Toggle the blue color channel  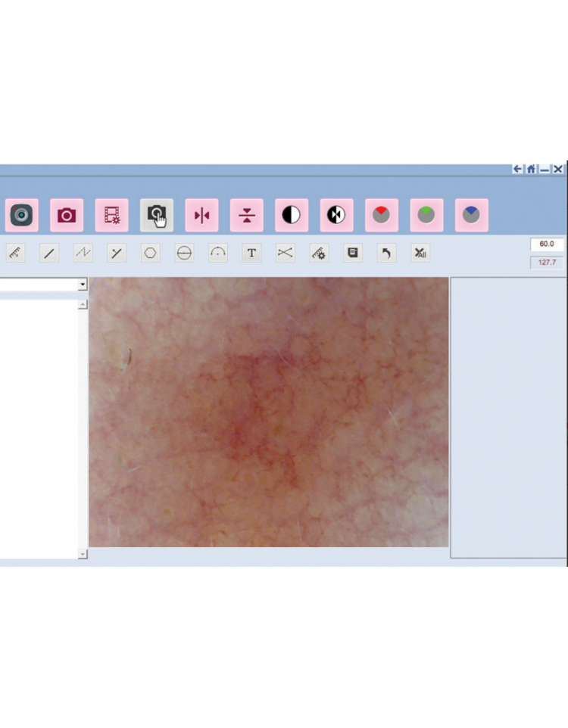(x=472, y=216)
